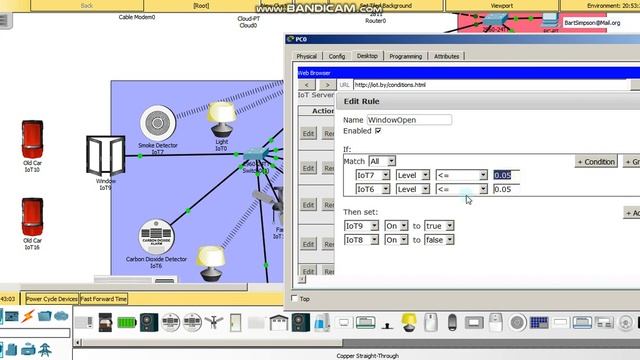Select the Old Car IoT10 device
Screen dimensions: 640x360
pos(32,140)
